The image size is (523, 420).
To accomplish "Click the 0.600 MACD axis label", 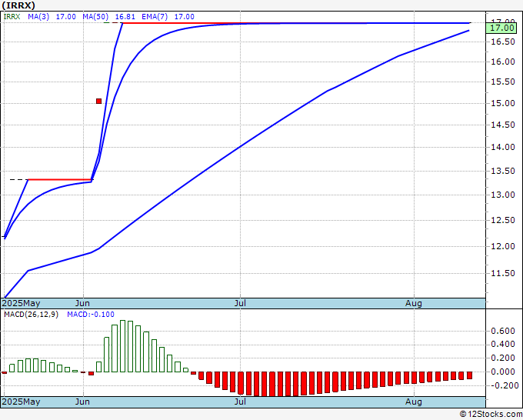I will tap(503, 331).
